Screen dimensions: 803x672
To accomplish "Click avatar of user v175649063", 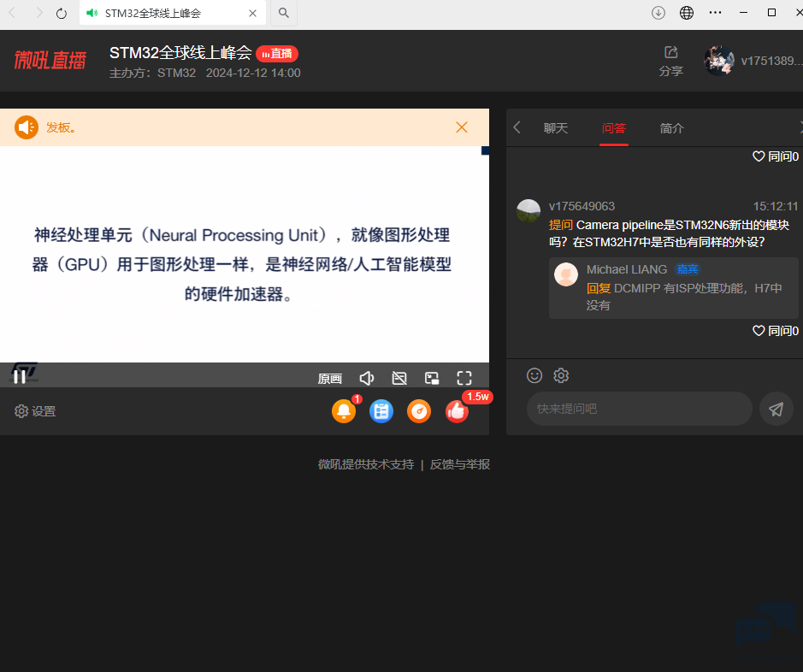I will coord(528,211).
